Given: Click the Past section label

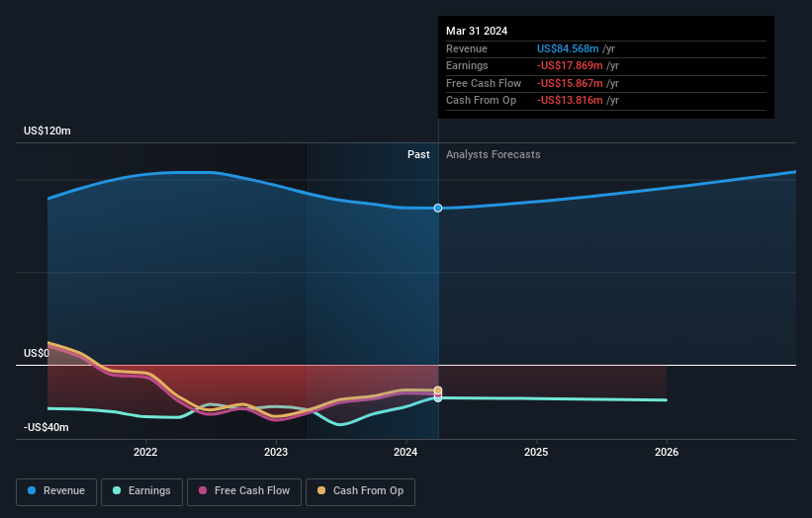Looking at the screenshot, I should pyautogui.click(x=418, y=155).
